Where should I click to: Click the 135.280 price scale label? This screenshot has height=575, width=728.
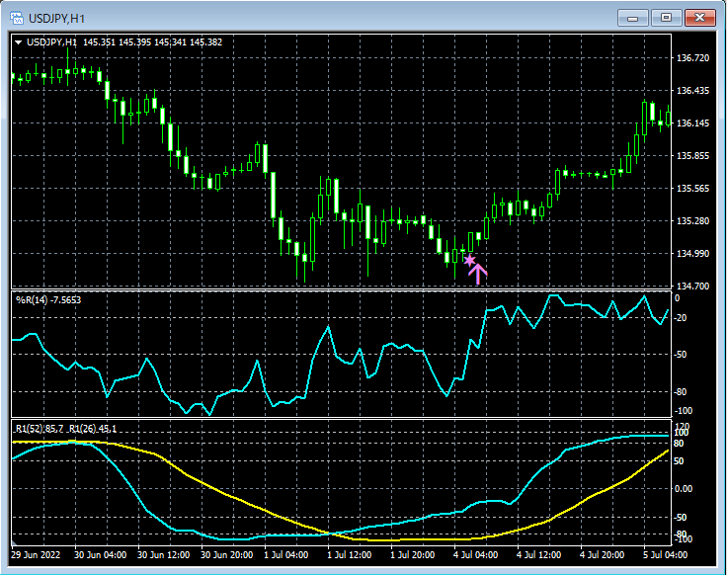[692, 220]
